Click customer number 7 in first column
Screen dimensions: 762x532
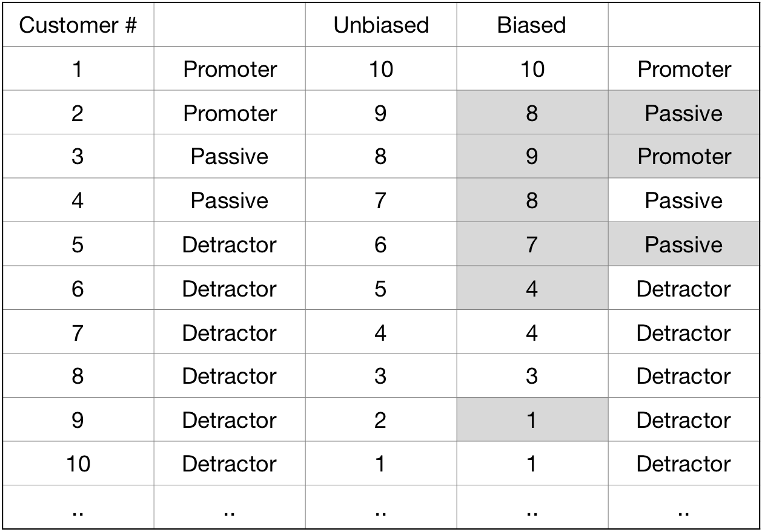pos(78,333)
